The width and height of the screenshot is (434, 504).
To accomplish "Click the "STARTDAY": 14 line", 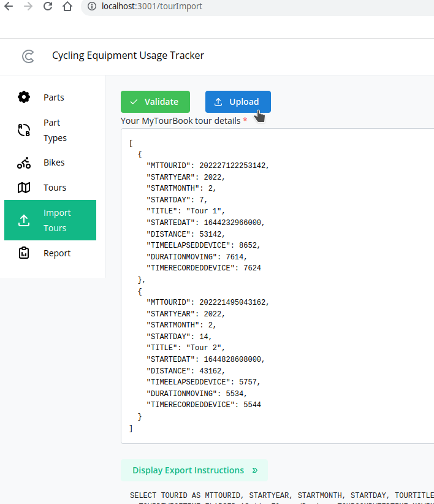I will point(179,337).
